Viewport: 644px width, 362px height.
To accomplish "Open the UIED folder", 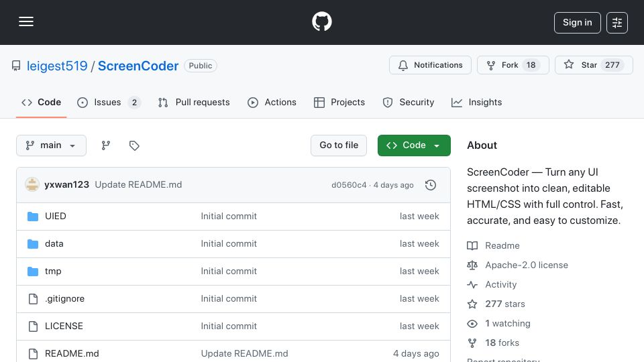I will (x=56, y=217).
